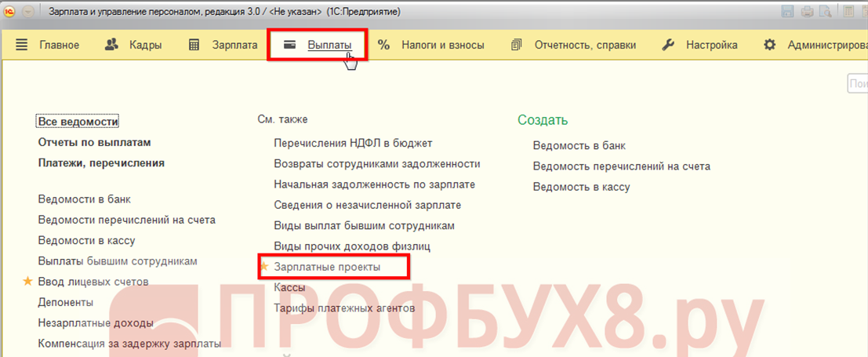Click the Администрирование gear icon

point(769,46)
